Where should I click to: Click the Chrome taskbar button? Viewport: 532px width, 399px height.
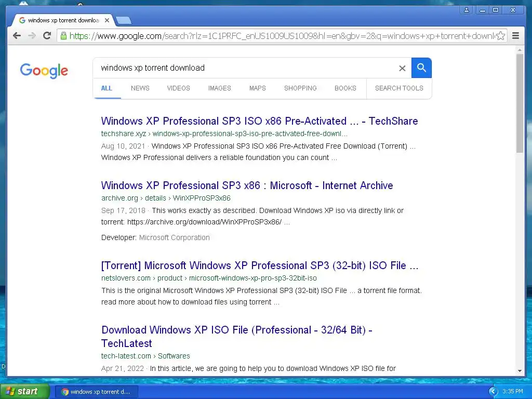pyautogui.click(x=96, y=392)
